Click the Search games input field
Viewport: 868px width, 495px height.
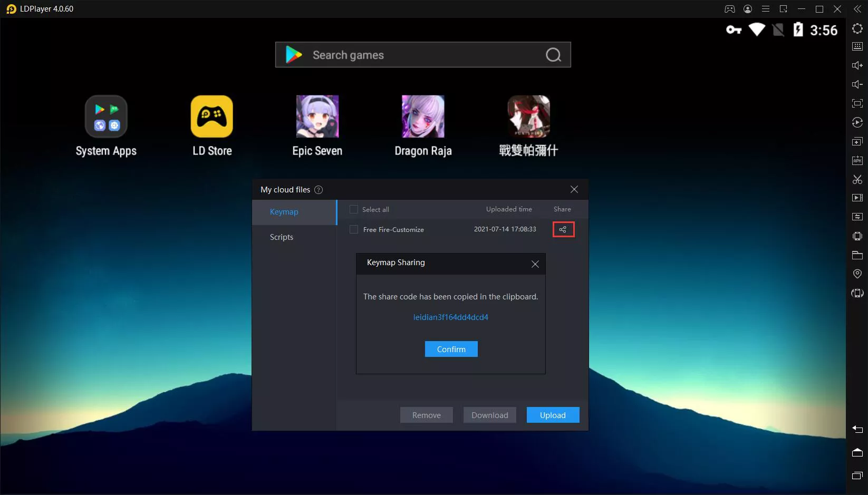(x=423, y=55)
